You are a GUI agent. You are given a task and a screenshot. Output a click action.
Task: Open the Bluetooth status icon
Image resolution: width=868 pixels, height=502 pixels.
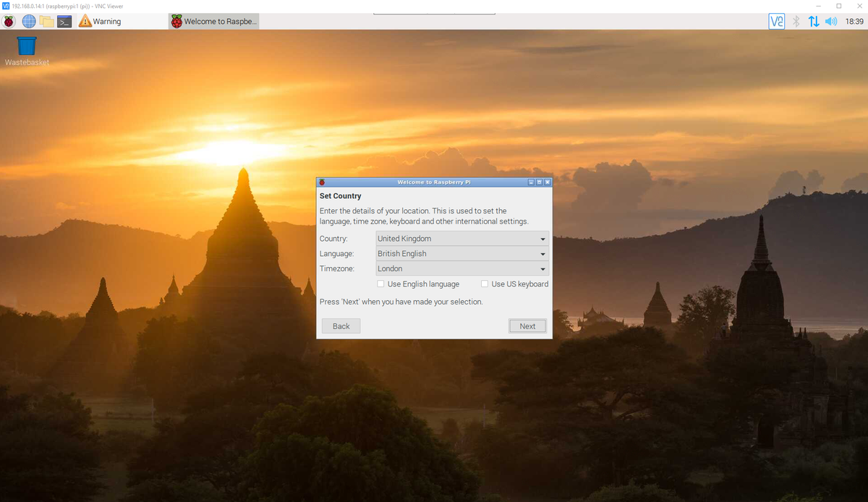click(x=794, y=21)
